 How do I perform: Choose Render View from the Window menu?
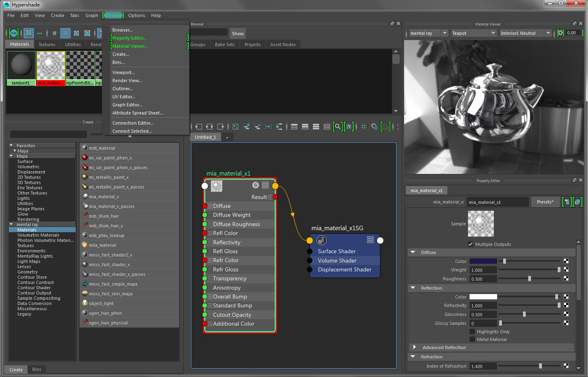tap(127, 80)
